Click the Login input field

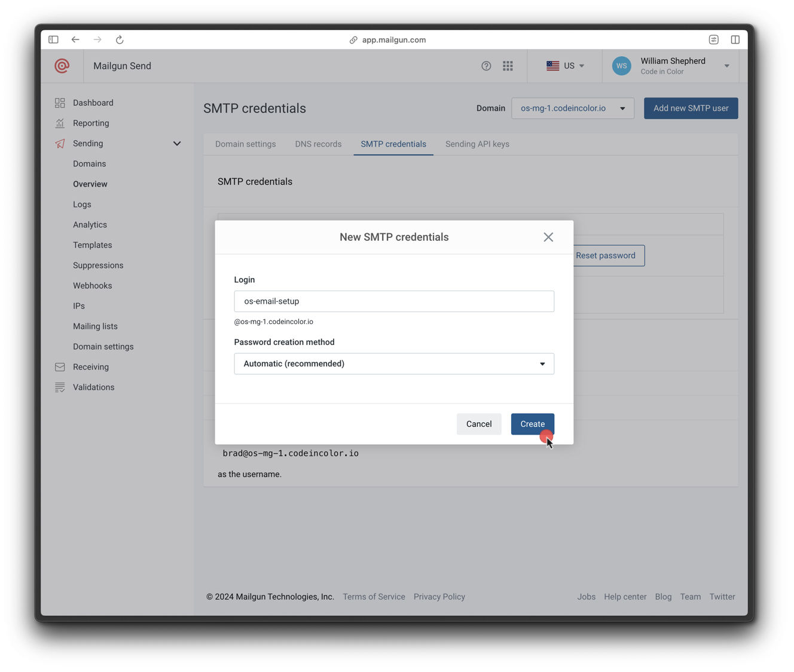pyautogui.click(x=394, y=301)
